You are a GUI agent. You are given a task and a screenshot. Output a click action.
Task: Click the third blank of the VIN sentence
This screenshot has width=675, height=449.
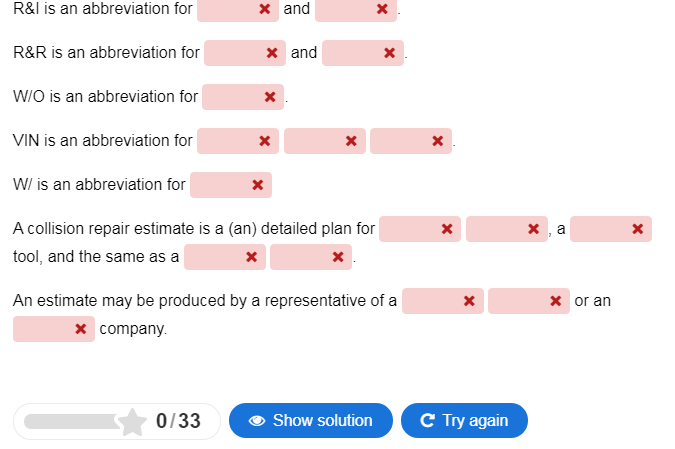pos(411,141)
